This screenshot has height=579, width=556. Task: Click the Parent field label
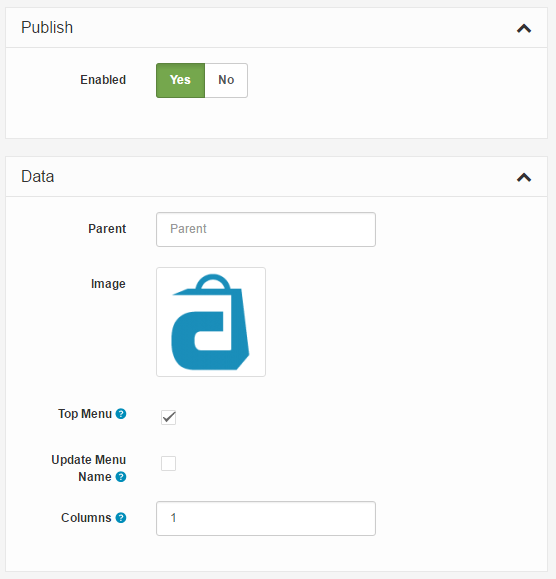[x=107, y=229]
